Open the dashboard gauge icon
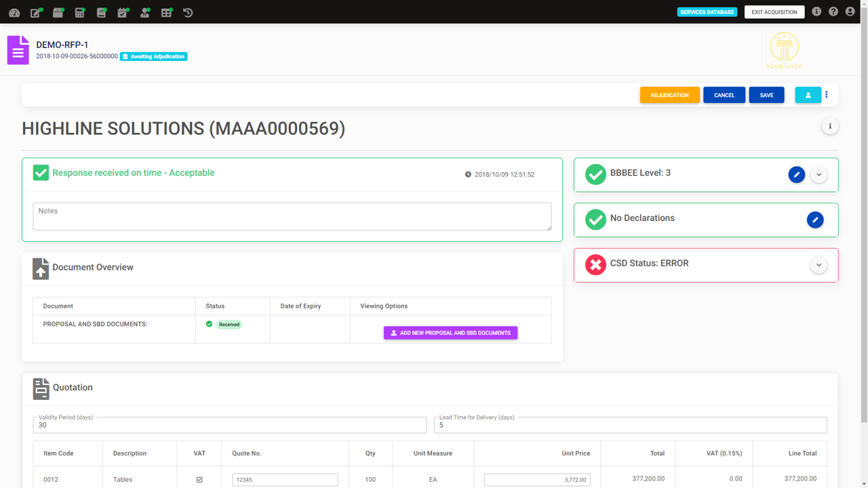This screenshot has width=868, height=488. tap(14, 12)
